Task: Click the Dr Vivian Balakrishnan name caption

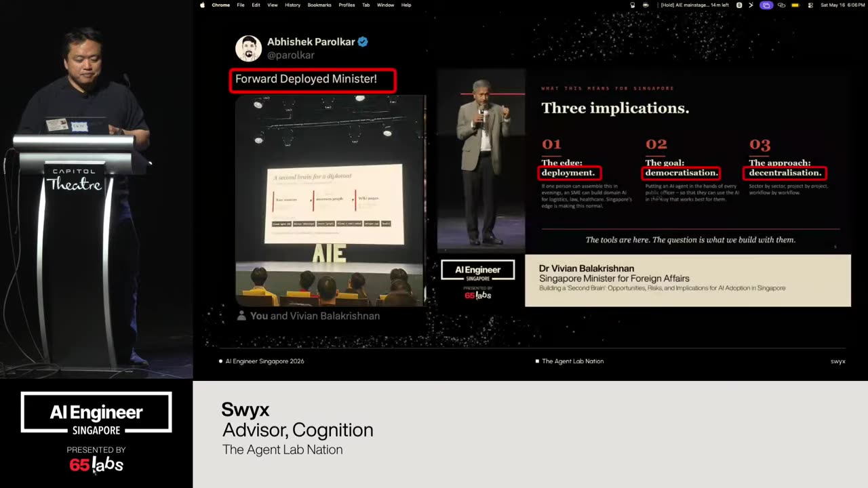Action: coord(587,268)
